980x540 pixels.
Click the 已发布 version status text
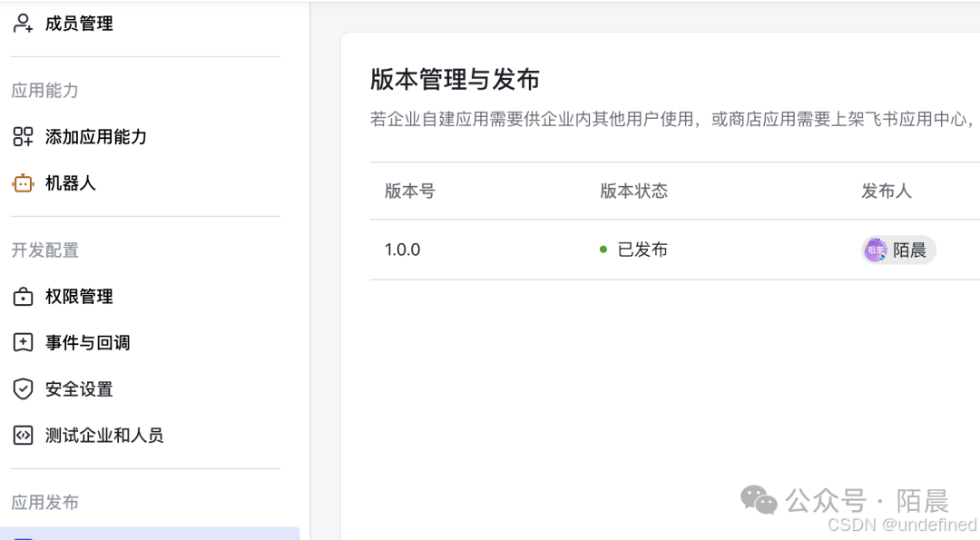644,250
